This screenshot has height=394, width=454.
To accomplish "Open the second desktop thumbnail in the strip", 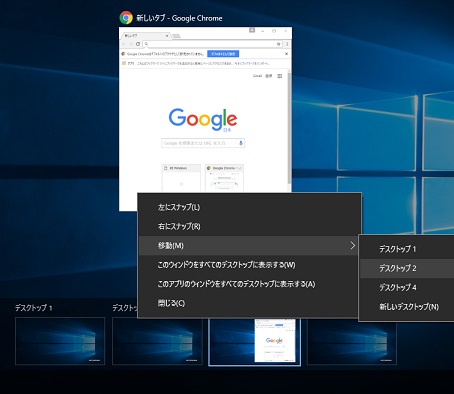I will (x=157, y=341).
